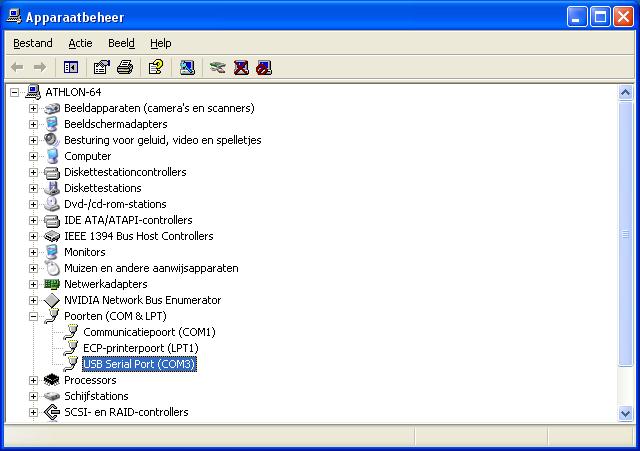Close the Apparaatbeheer window
640x451 pixels.
coord(624,17)
